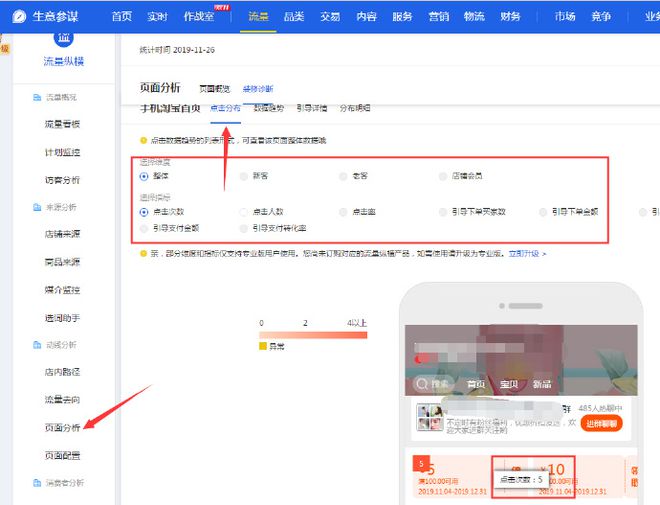Click the yellow info icon beside 点击数据趋势 tip

tap(144, 141)
